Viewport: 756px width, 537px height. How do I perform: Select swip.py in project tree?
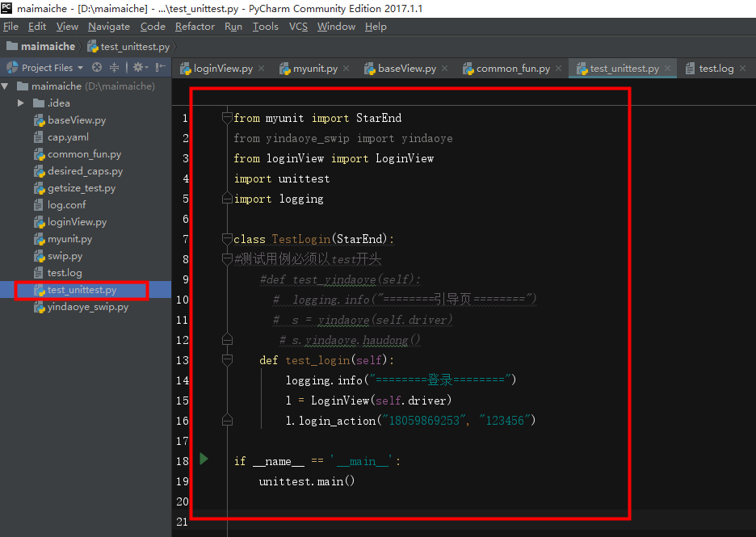click(x=65, y=256)
